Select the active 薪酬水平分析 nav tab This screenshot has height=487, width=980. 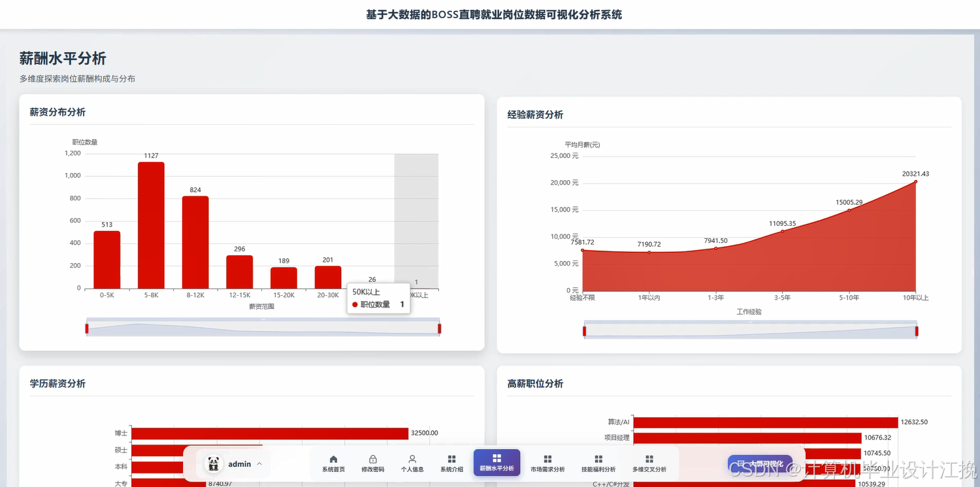coord(497,463)
